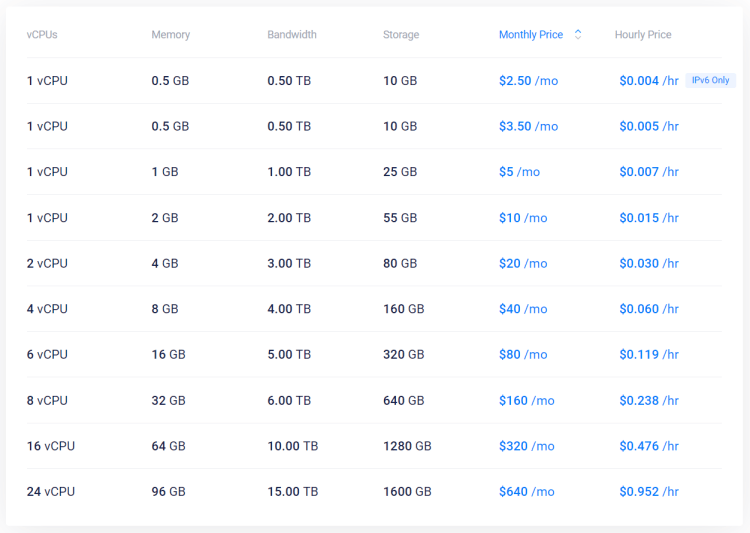Click the $0.005 /hr hourly price
The image size is (750, 533).
(649, 126)
